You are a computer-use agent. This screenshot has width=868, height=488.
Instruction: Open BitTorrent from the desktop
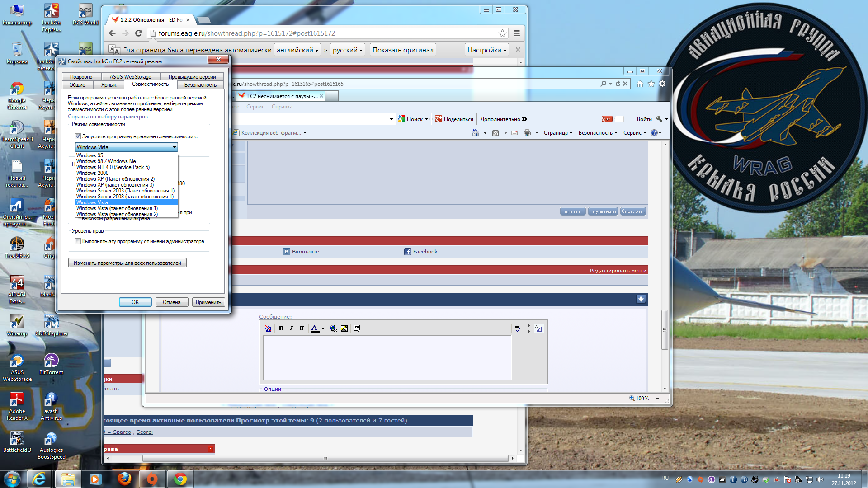click(51, 364)
